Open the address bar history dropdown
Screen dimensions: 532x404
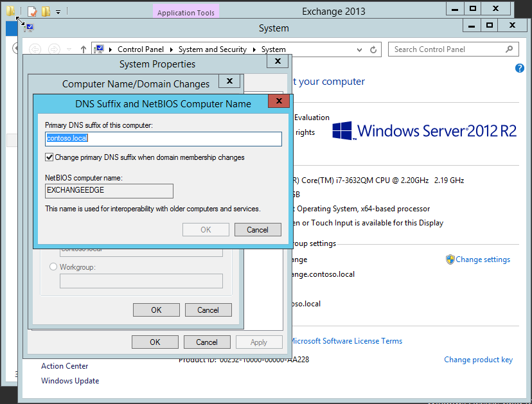click(359, 50)
